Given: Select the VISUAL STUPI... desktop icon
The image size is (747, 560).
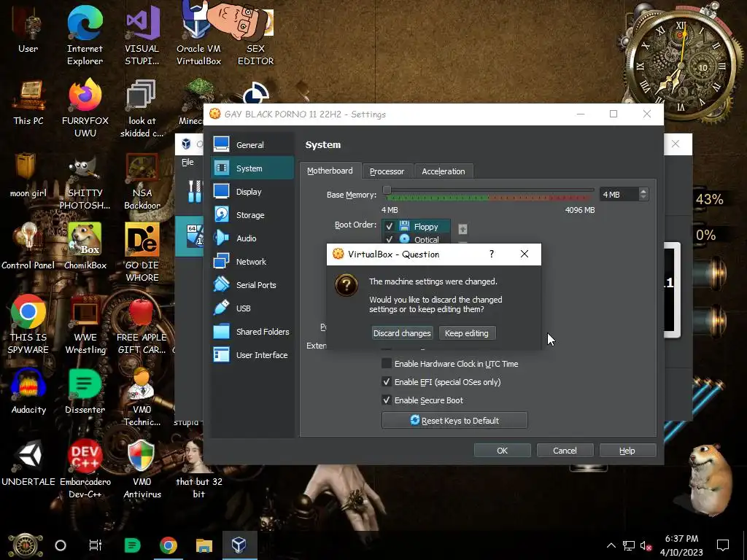Looking at the screenshot, I should (x=142, y=36).
